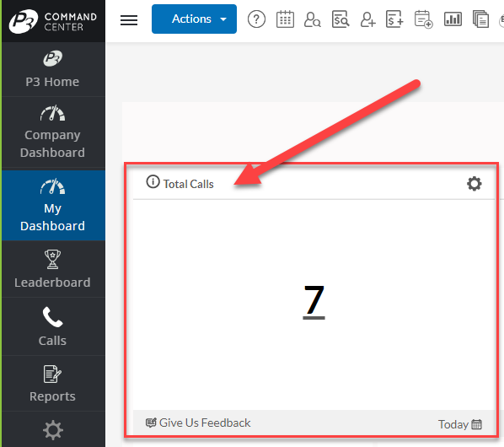Open the hamburger menu icon
504x447 pixels.
tap(129, 20)
